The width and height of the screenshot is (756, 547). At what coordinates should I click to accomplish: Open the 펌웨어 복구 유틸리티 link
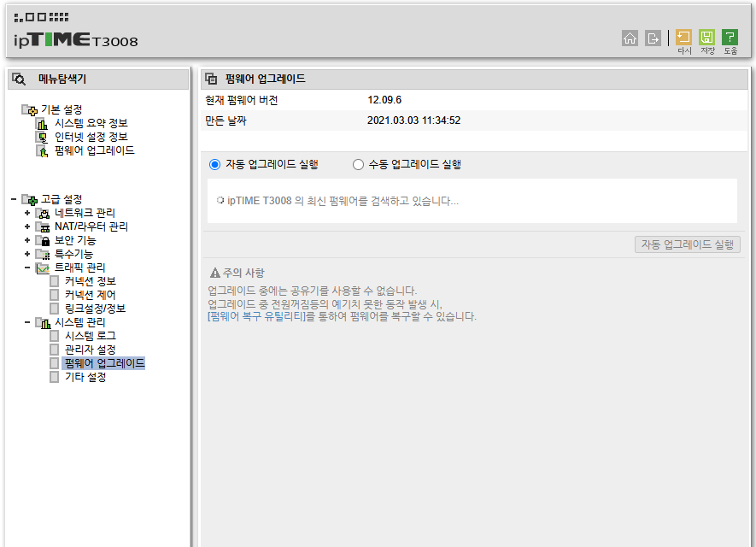pyautogui.click(x=256, y=317)
